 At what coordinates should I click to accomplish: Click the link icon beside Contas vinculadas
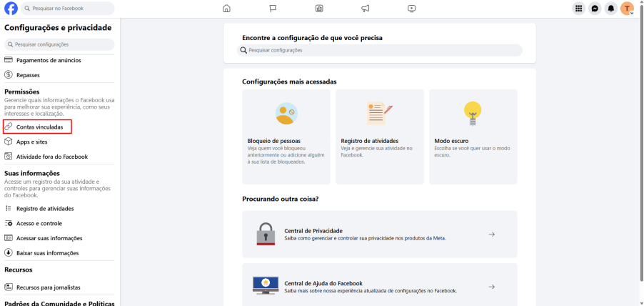pos(9,127)
